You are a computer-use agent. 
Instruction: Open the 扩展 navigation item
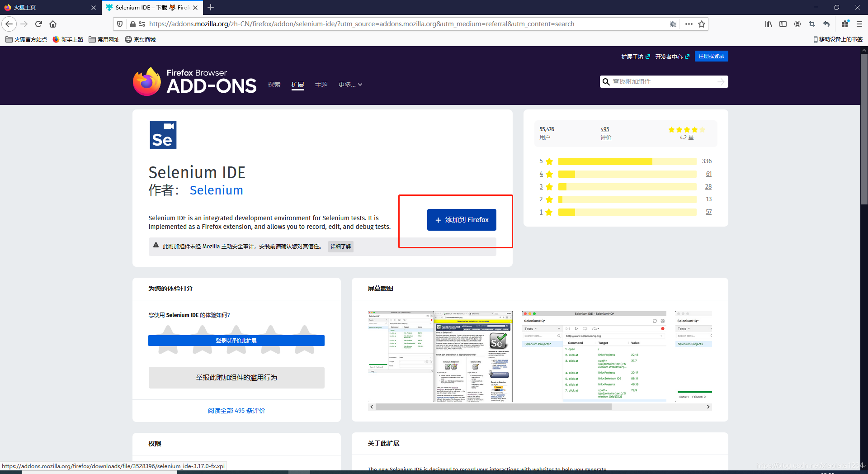tap(297, 85)
